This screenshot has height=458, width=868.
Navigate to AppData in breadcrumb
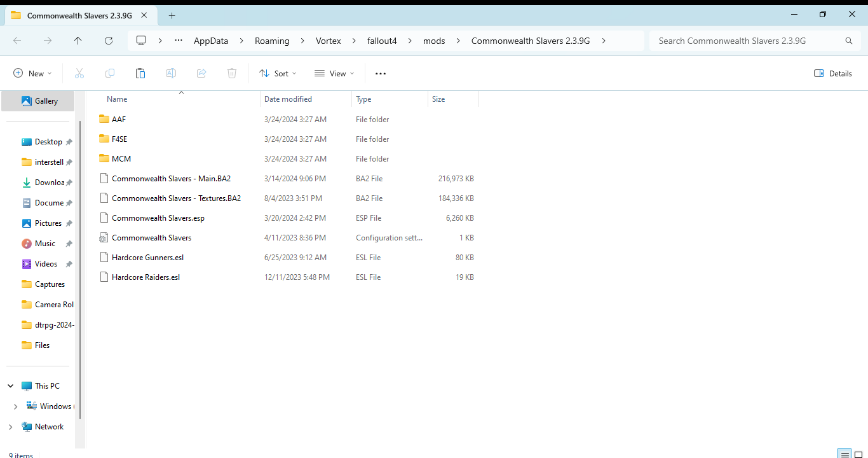point(211,41)
